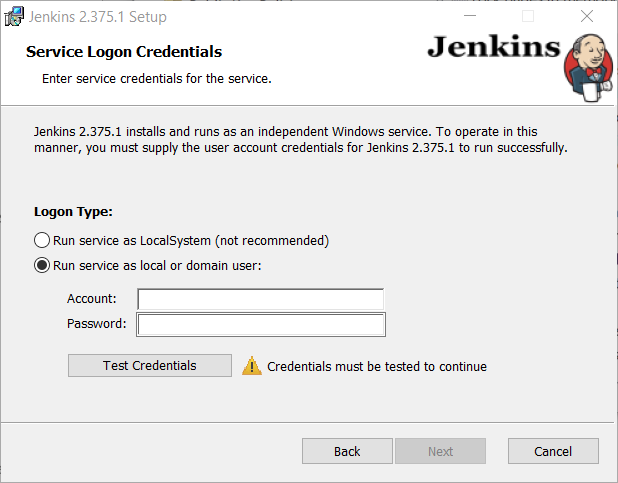Click the Service Logon Credentials heading

pyautogui.click(x=124, y=52)
